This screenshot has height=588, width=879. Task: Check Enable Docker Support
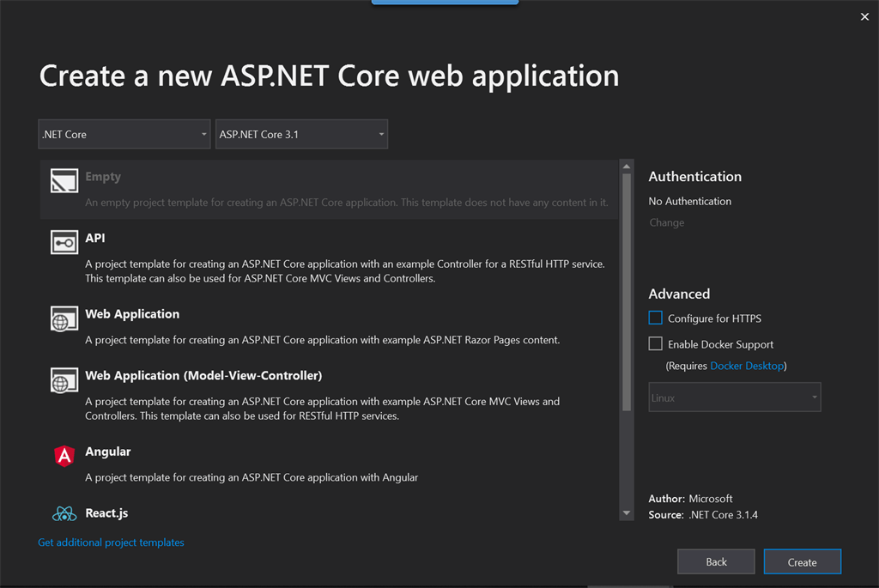tap(655, 343)
